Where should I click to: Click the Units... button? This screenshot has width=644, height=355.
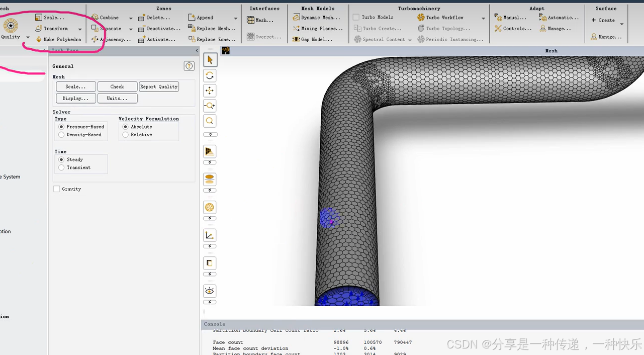pyautogui.click(x=117, y=98)
